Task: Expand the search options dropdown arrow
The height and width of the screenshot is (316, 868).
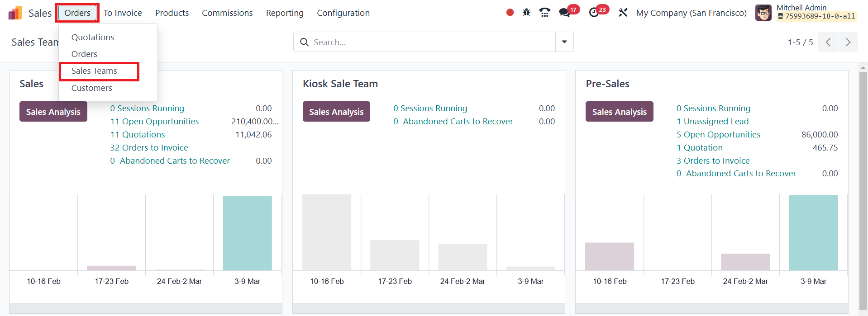Action: tap(564, 42)
